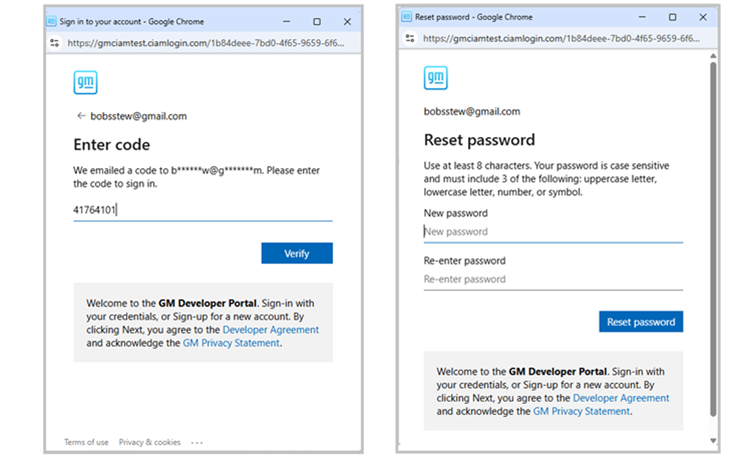Open the Privacy & cookies footer link

click(149, 442)
